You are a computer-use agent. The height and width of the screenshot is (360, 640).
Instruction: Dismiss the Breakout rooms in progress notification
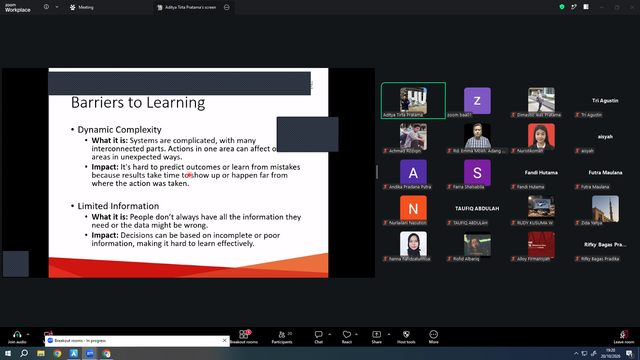224,340
